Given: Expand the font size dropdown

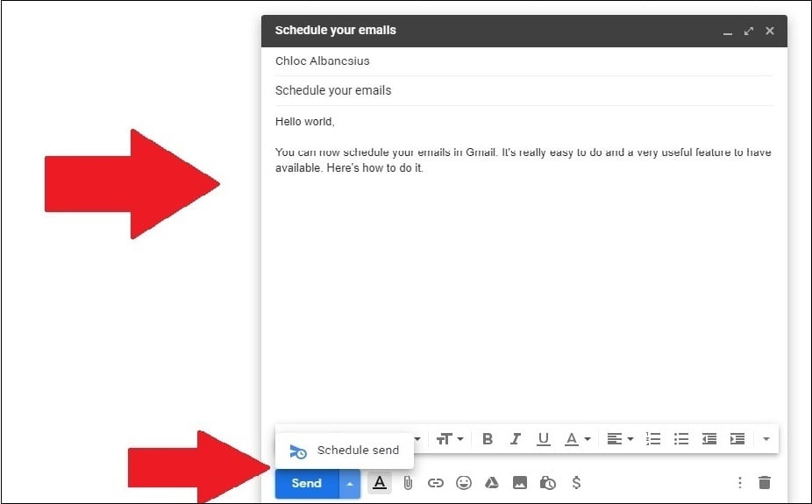Looking at the screenshot, I should click(451, 439).
